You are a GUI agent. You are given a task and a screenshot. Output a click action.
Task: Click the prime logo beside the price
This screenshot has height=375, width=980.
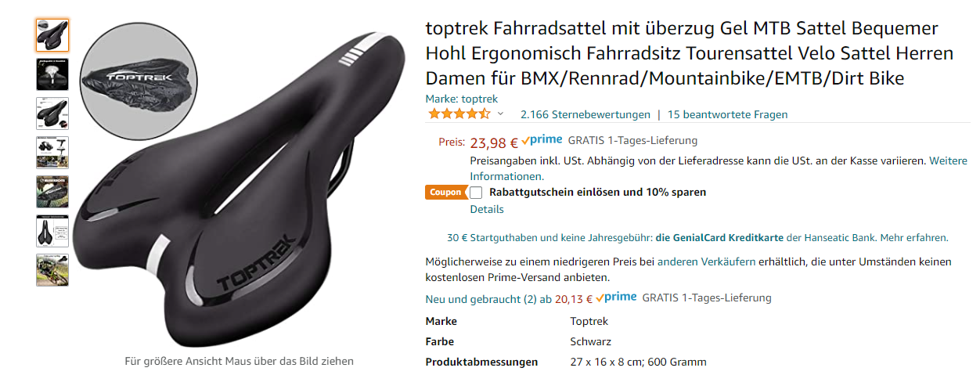[542, 141]
